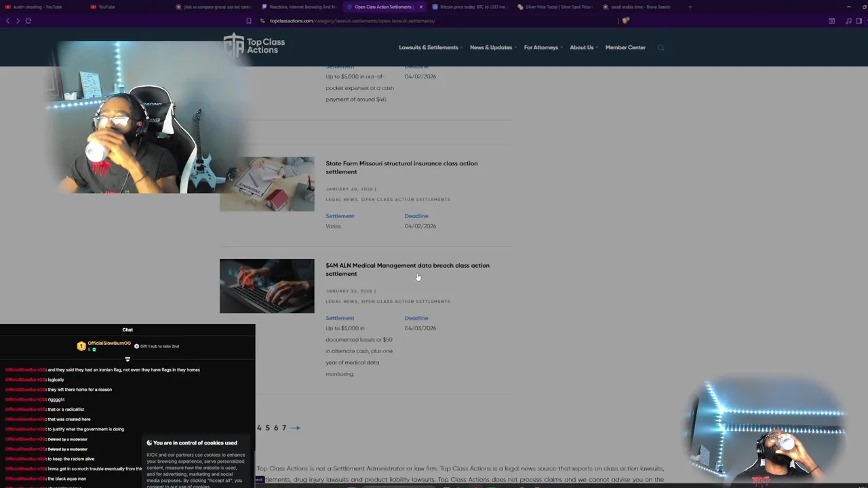The height and width of the screenshot is (488, 868).
Task: Go back with the browser back arrow
Action: (7, 21)
